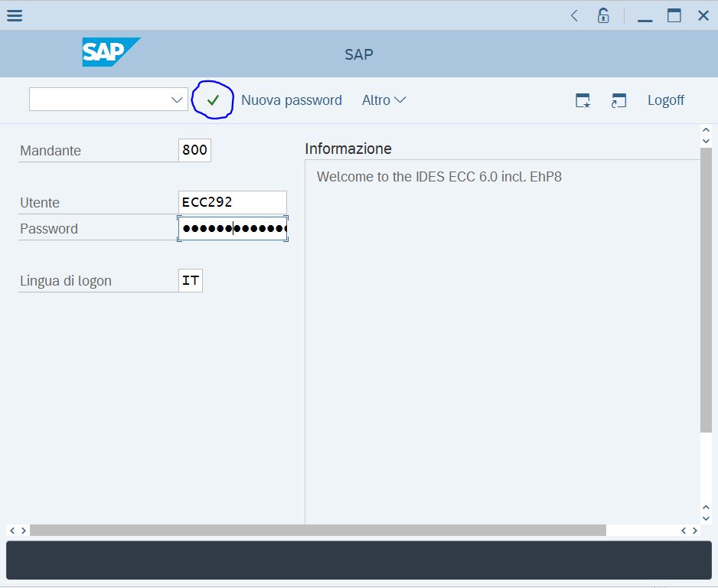Click the SAP title text in the header
Screen dimensions: 718x588
[359, 54]
